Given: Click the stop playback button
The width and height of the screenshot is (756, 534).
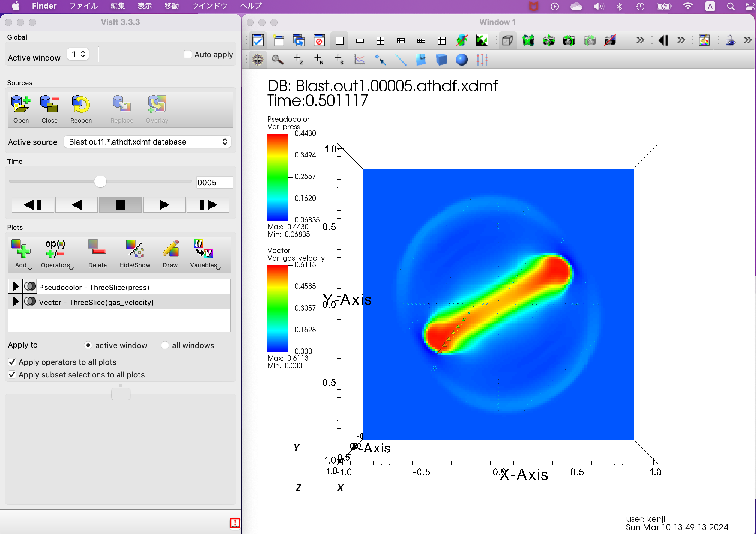Looking at the screenshot, I should pos(121,205).
